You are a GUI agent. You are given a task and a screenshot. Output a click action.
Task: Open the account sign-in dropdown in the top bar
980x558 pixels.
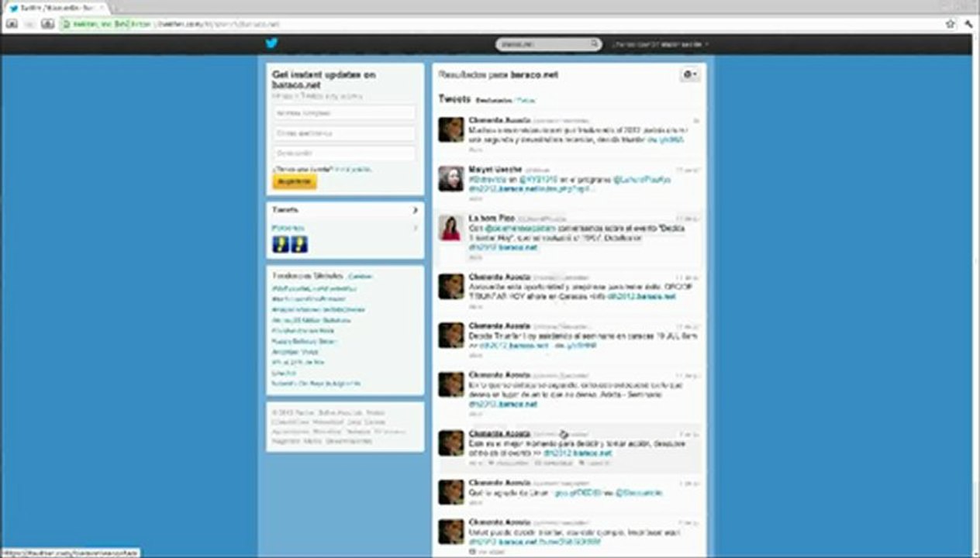click(659, 44)
